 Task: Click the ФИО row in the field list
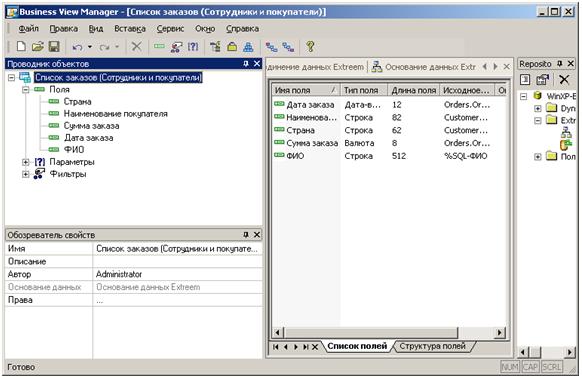389,156
